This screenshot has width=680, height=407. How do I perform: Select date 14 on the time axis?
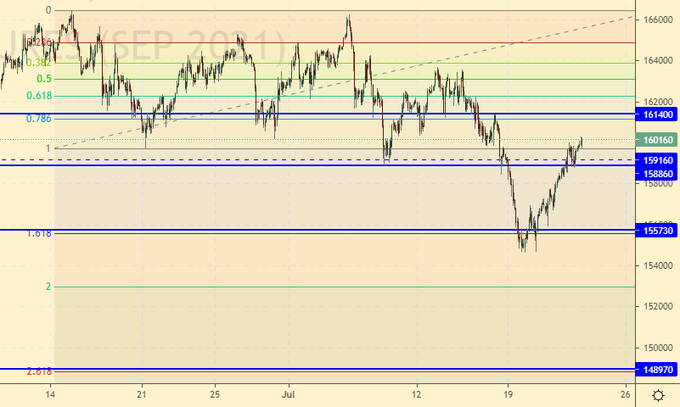[50, 392]
